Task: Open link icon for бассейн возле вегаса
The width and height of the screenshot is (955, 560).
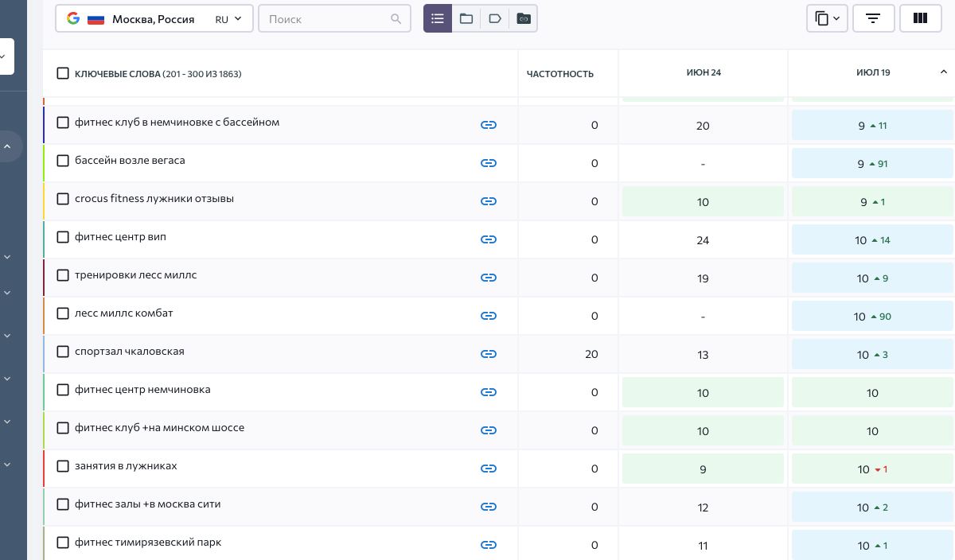Action: click(489, 163)
